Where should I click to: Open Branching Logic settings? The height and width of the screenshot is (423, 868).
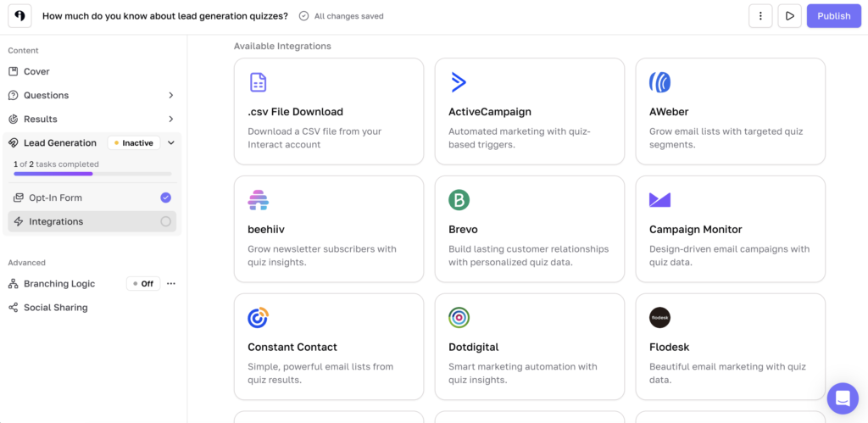tap(59, 283)
